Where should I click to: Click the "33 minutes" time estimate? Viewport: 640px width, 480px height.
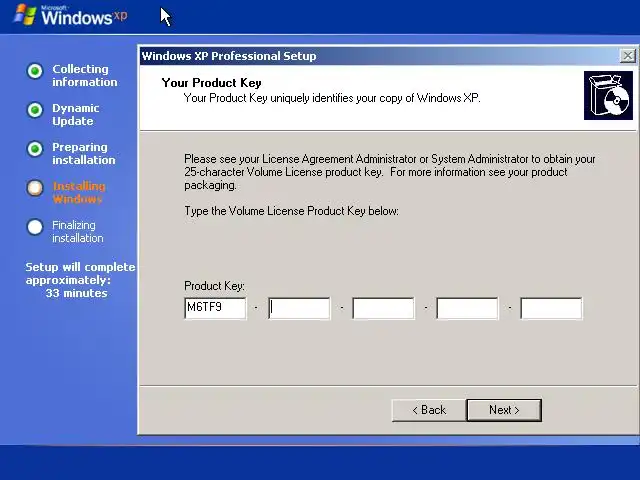pyautogui.click(x=76, y=293)
